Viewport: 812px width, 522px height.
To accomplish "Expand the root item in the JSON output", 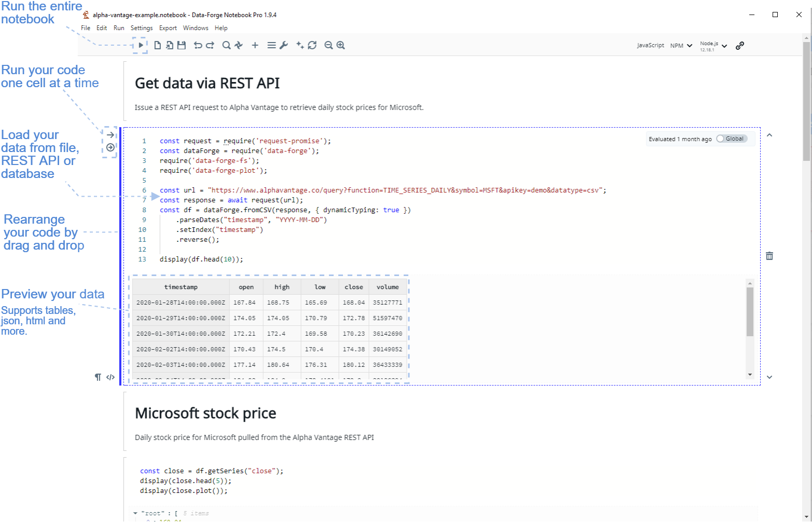I will [135, 513].
